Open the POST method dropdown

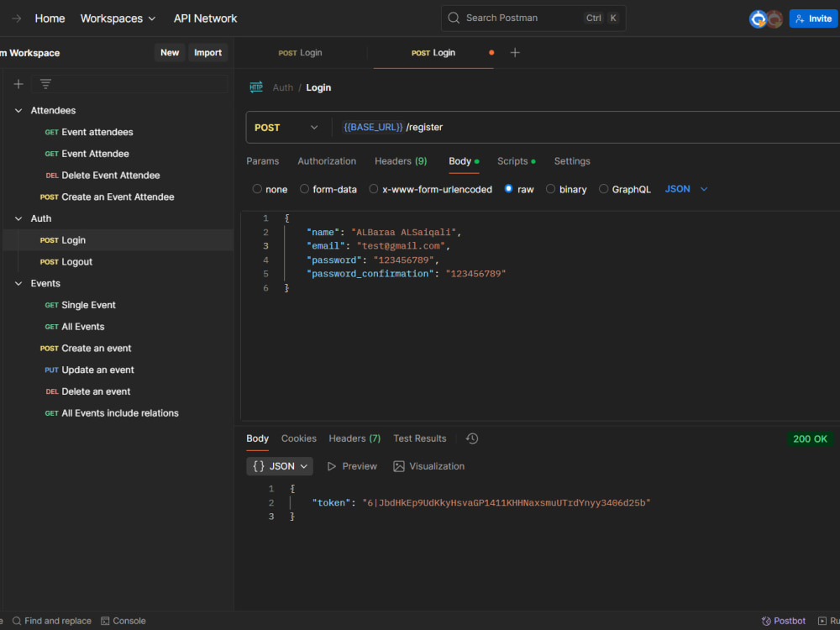(286, 128)
